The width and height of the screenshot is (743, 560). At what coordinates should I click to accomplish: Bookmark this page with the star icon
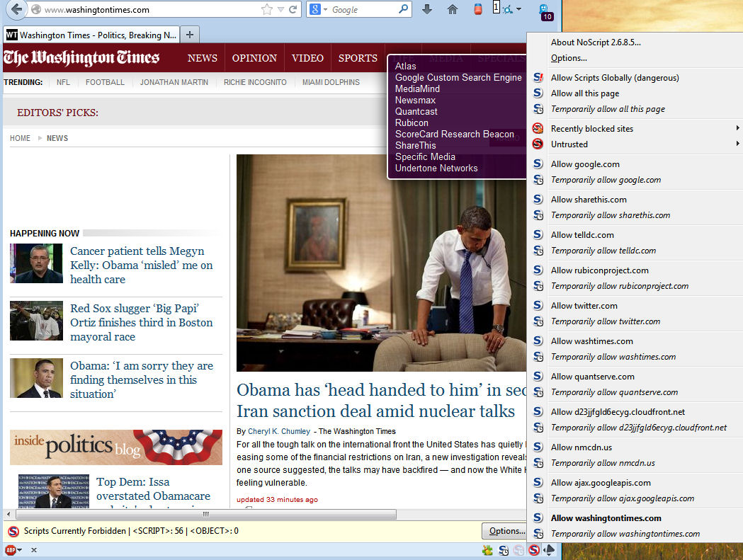(x=267, y=10)
